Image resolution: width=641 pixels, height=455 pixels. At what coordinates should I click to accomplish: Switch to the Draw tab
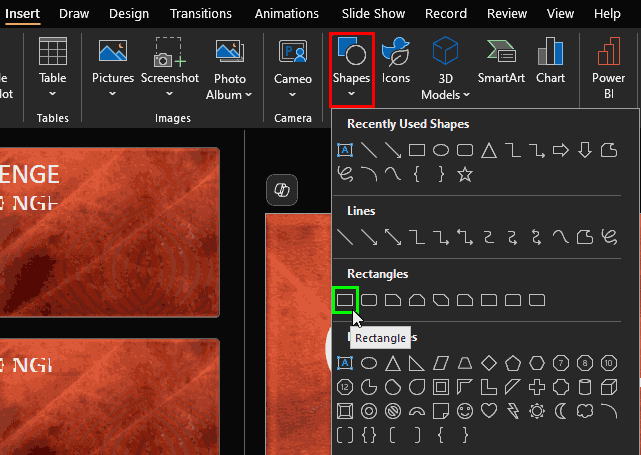pyautogui.click(x=74, y=13)
